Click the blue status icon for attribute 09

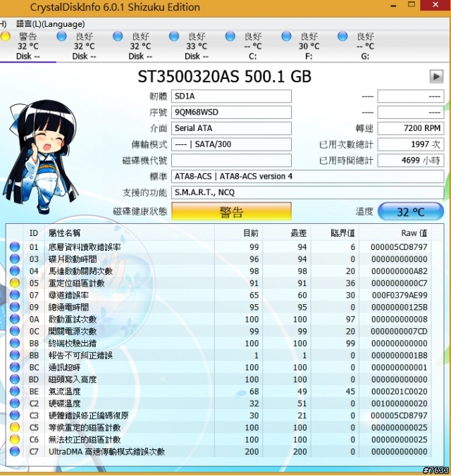pyautogui.click(x=15, y=307)
